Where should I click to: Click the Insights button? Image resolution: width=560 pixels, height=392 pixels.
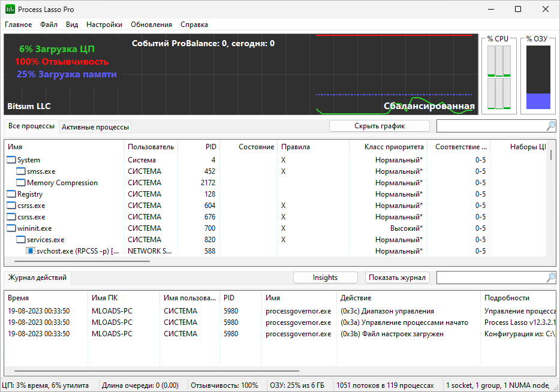[325, 277]
